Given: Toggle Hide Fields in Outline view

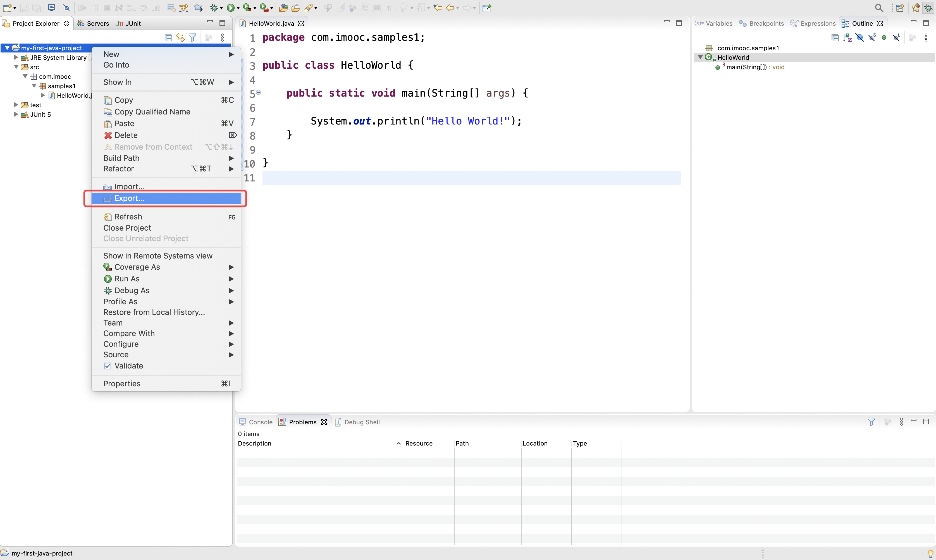Looking at the screenshot, I should click(x=860, y=37).
